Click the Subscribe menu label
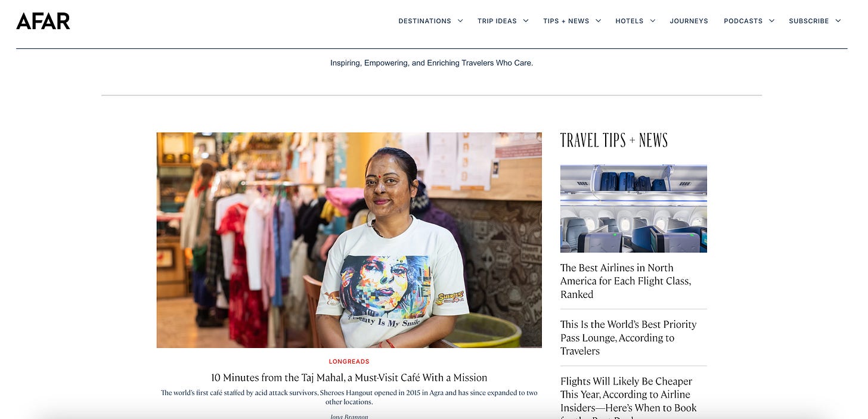Viewport: 868px width, 419px height. 809,21
